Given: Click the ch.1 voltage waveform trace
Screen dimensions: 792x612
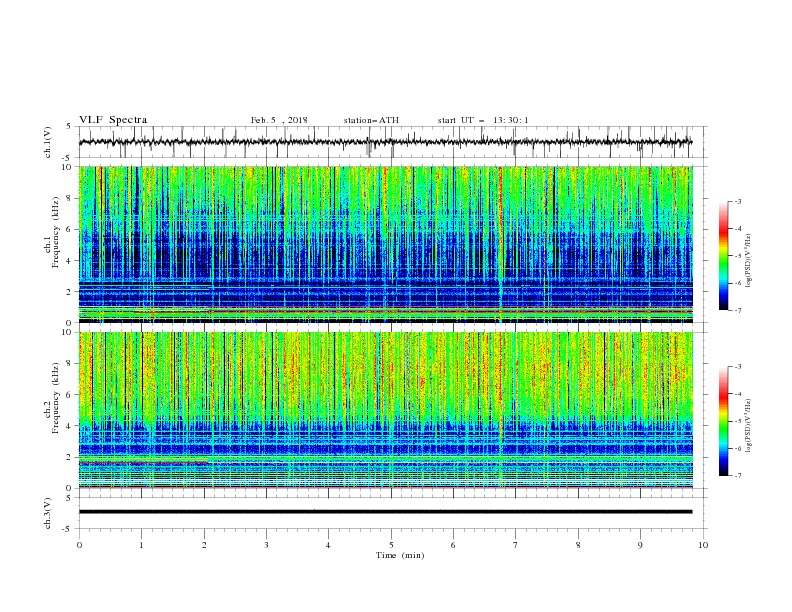Looking at the screenshot, I should click(385, 142).
